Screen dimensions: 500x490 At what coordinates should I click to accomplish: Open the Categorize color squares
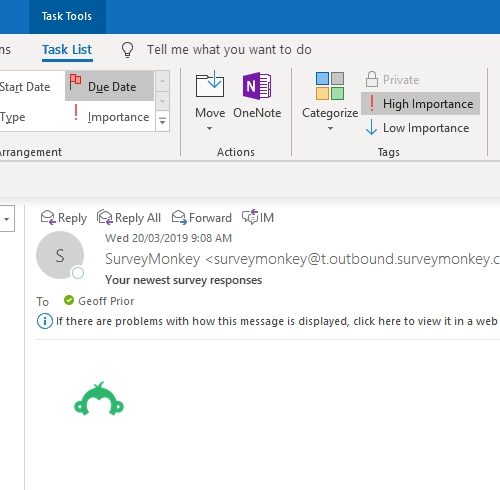pos(330,86)
